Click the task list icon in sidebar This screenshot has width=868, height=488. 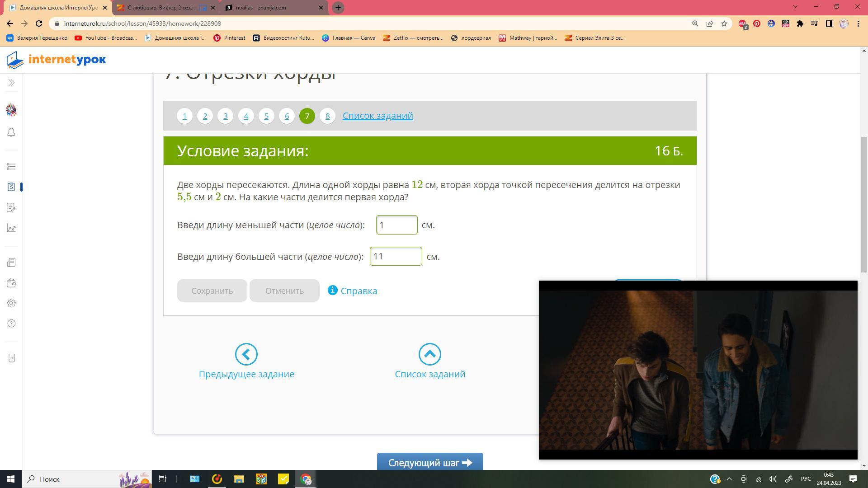click(x=11, y=167)
